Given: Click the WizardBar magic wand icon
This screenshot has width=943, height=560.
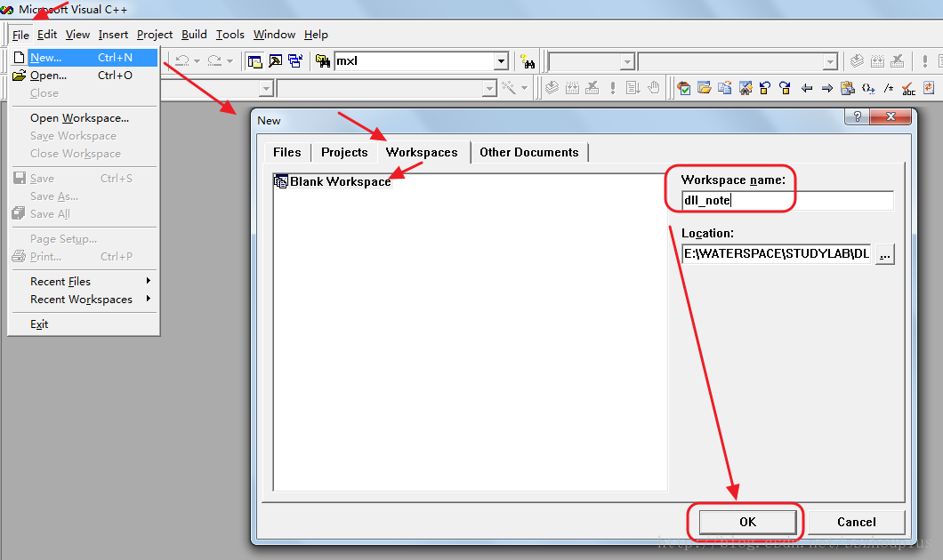Looking at the screenshot, I should (x=509, y=88).
